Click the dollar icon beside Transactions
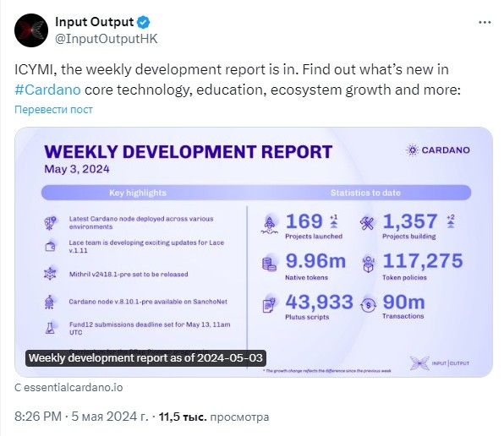504x436 pixels. [x=369, y=304]
